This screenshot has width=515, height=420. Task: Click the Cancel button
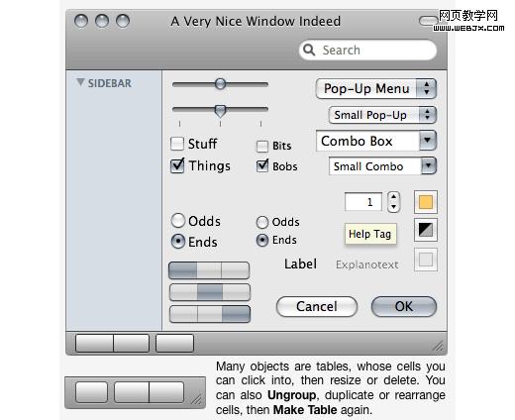coord(317,306)
